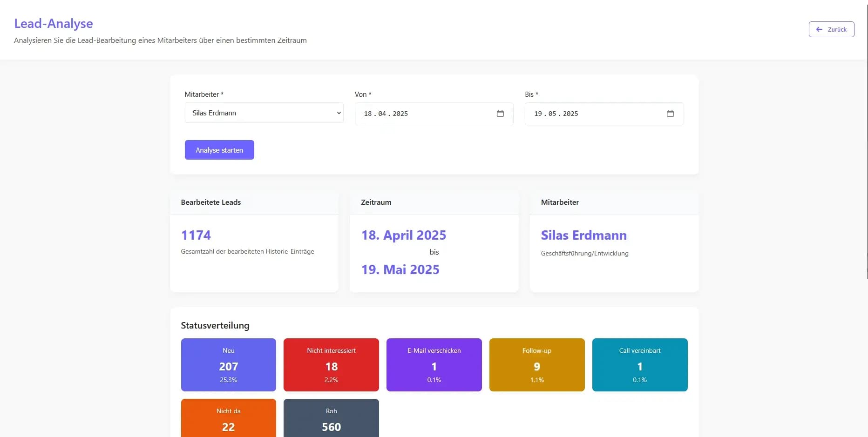Click the Lead-Analyse page heading
The image size is (868, 437).
click(x=53, y=23)
